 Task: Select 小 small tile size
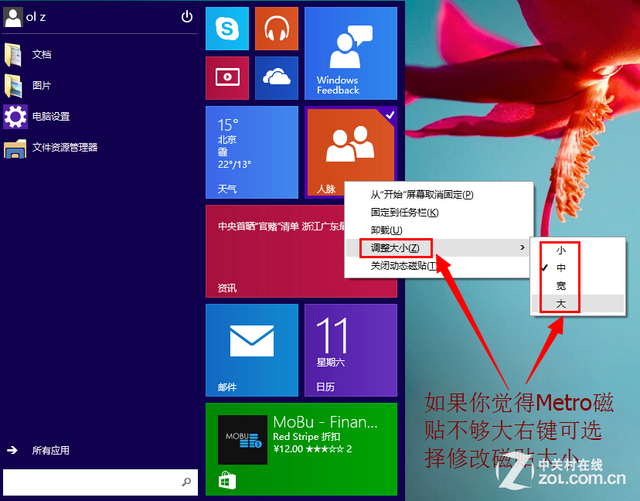tap(578, 250)
